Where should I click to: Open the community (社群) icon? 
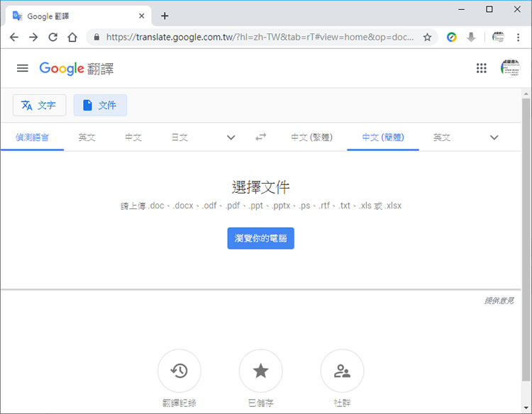[x=342, y=371]
